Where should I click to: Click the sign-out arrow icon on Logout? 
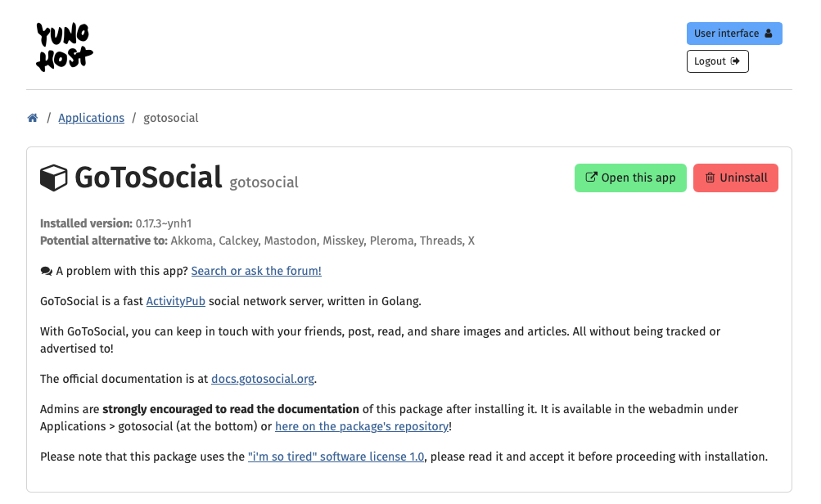click(735, 61)
